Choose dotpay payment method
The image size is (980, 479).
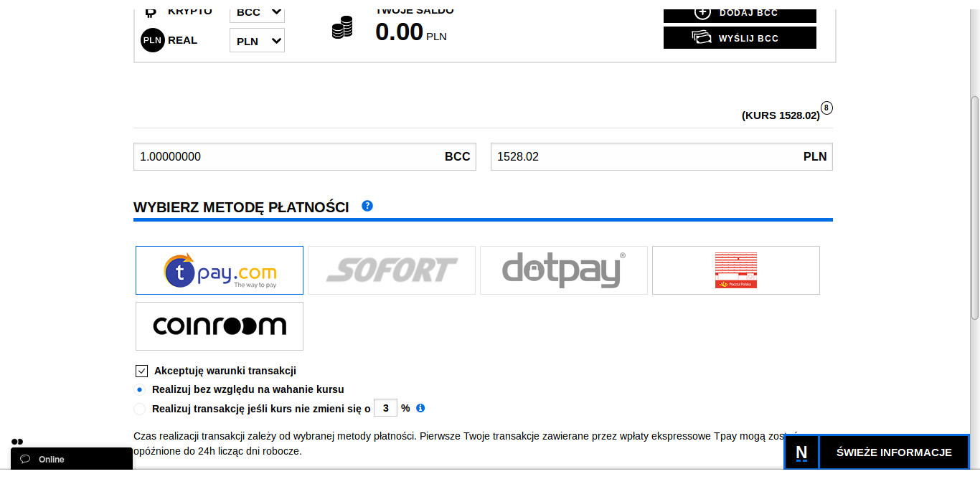pos(564,270)
